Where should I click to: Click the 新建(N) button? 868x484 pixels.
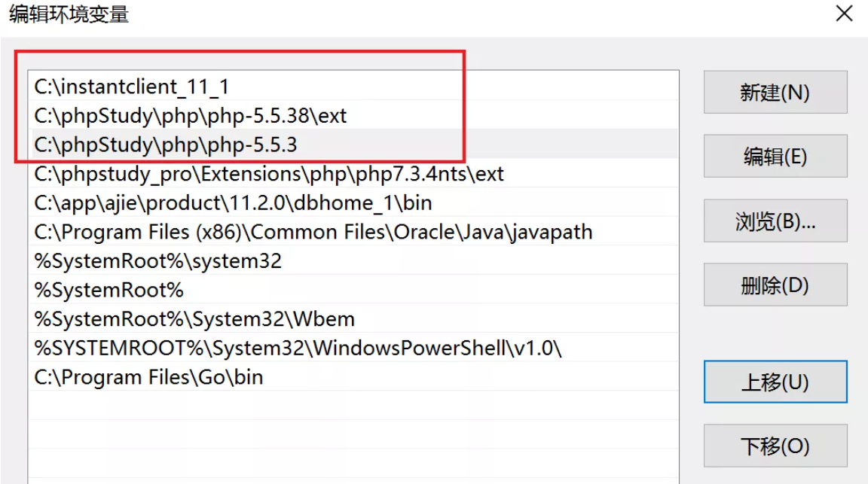point(775,92)
